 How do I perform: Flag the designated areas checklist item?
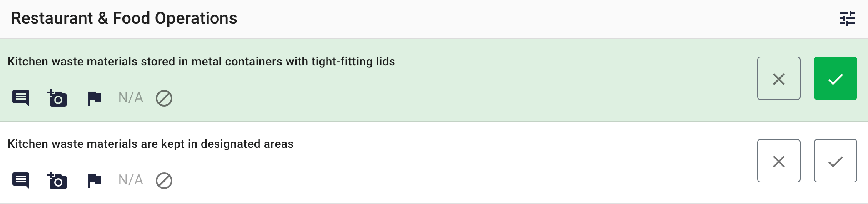[x=95, y=181]
